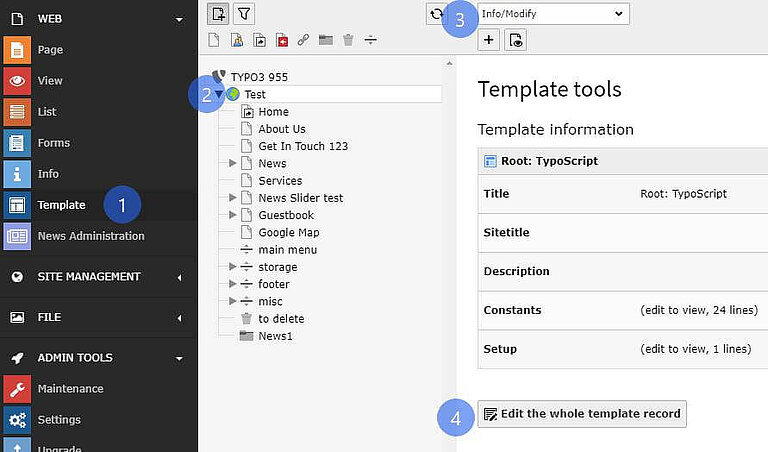Click Edit the whole template record
The image size is (768, 452).
[x=582, y=414]
